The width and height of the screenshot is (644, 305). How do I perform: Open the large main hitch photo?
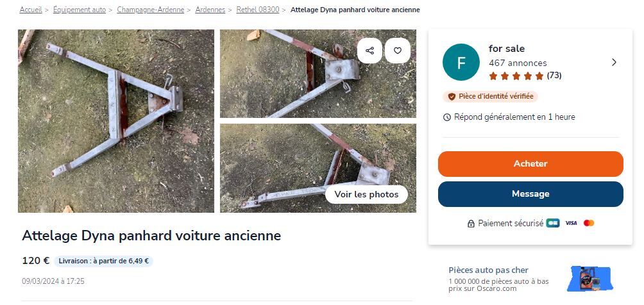click(116, 121)
